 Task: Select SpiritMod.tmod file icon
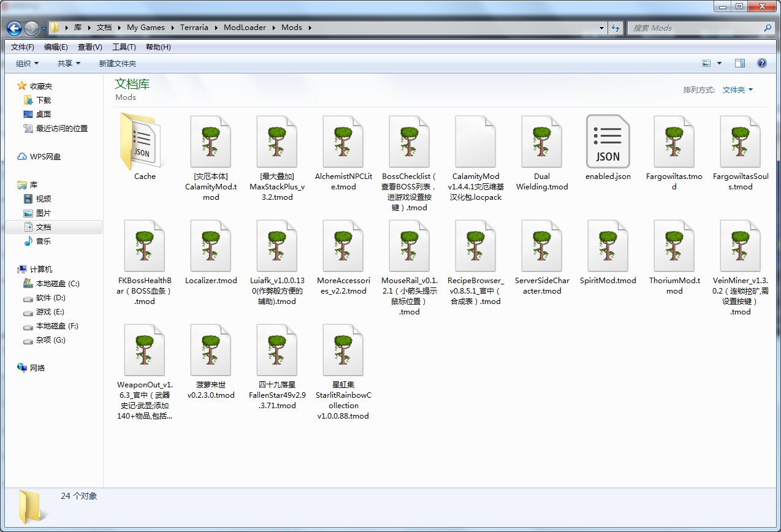click(608, 246)
